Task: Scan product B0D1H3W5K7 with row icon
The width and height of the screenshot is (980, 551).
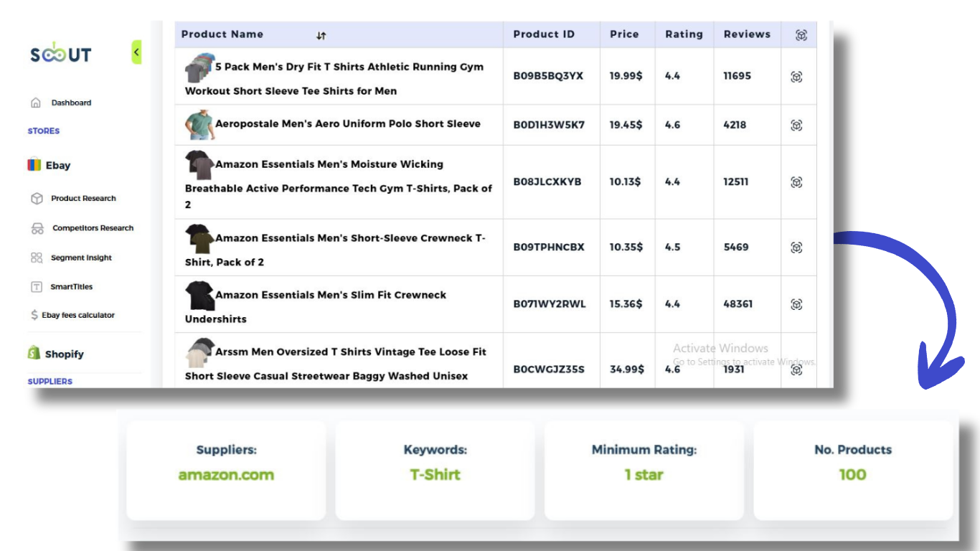Action: click(x=796, y=126)
